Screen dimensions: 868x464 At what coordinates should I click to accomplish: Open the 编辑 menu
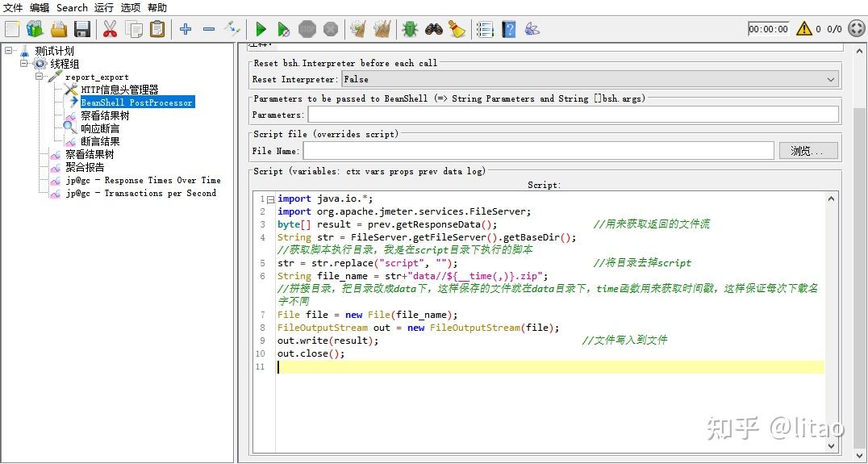click(x=40, y=8)
